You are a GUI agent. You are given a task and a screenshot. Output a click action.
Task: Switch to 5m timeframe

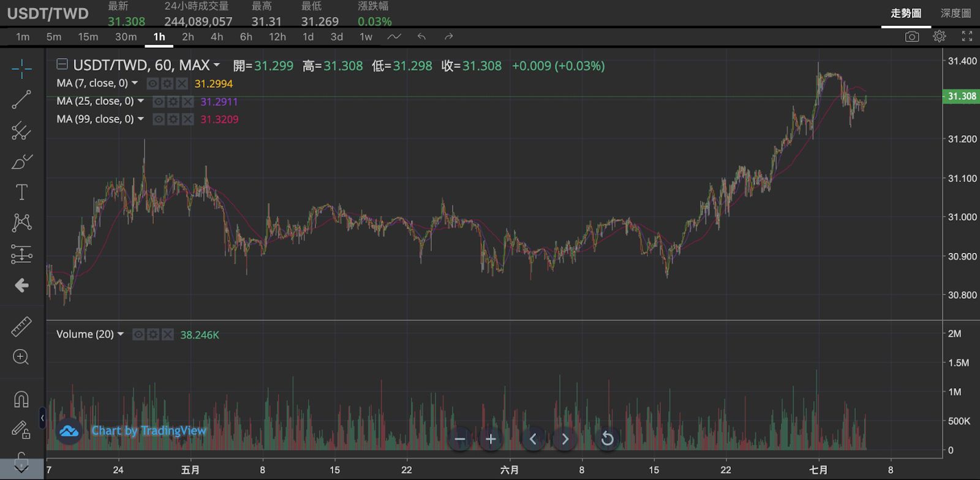tap(54, 37)
